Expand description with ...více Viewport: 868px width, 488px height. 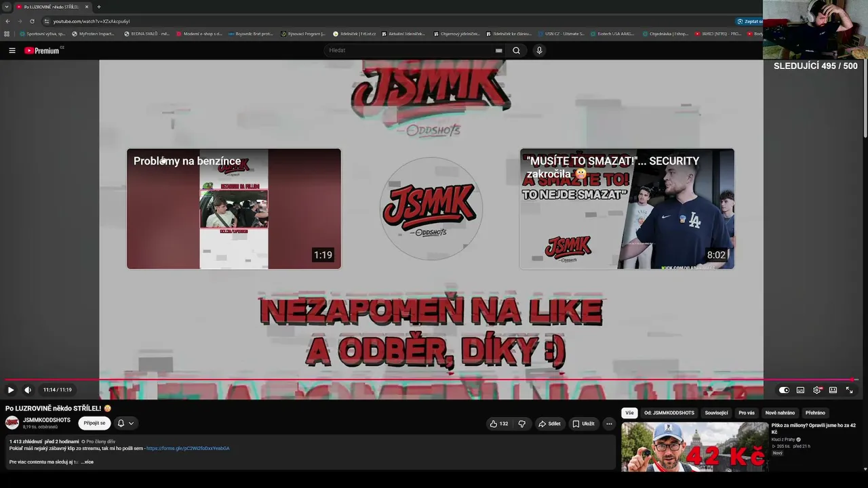click(x=87, y=462)
